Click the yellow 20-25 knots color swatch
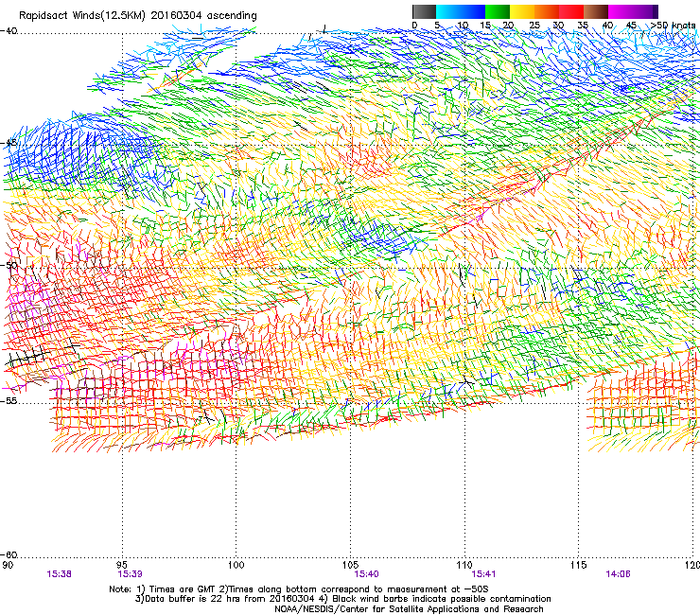This screenshot has height=615, width=700. tap(522, 11)
